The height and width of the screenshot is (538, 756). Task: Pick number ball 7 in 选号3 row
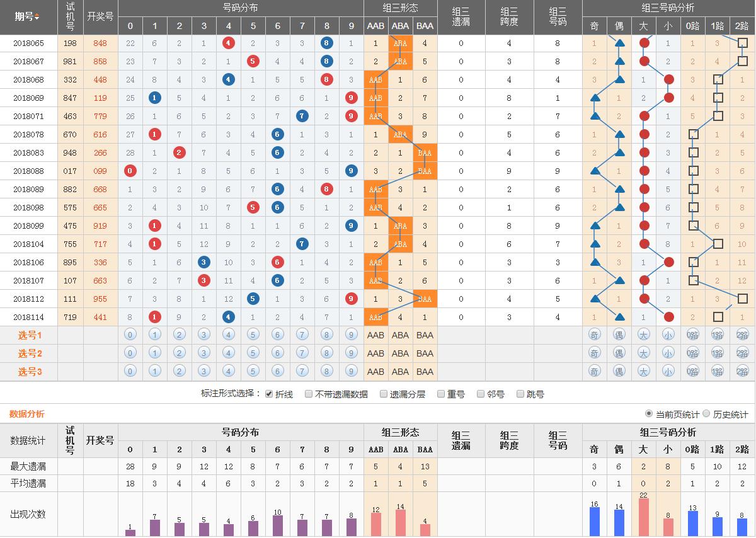pos(302,372)
